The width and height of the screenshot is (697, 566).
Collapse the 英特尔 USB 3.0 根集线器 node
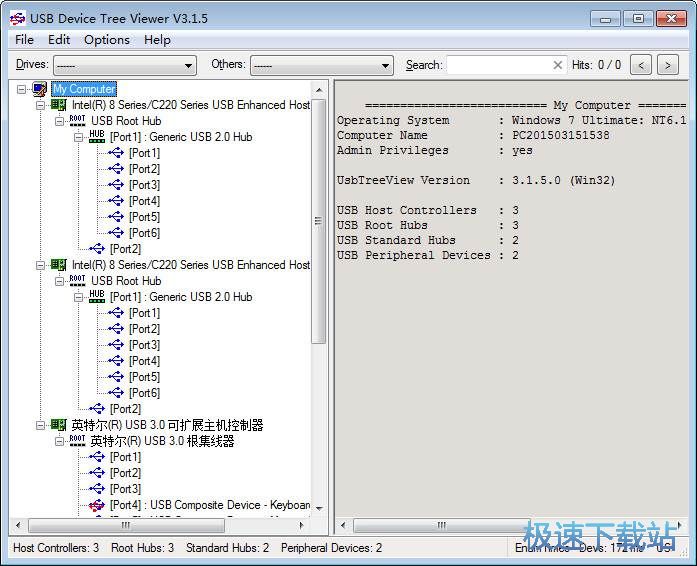tap(59, 441)
